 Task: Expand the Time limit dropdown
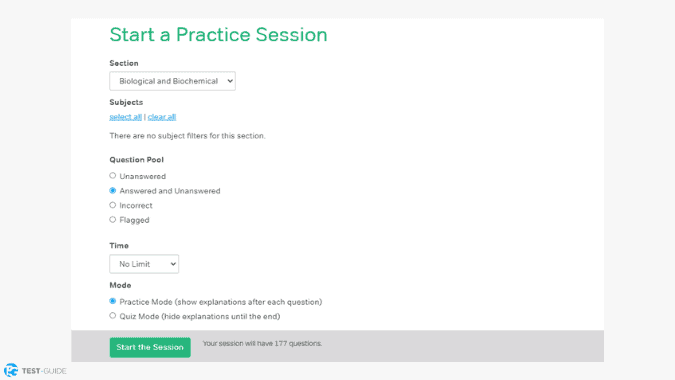click(144, 264)
